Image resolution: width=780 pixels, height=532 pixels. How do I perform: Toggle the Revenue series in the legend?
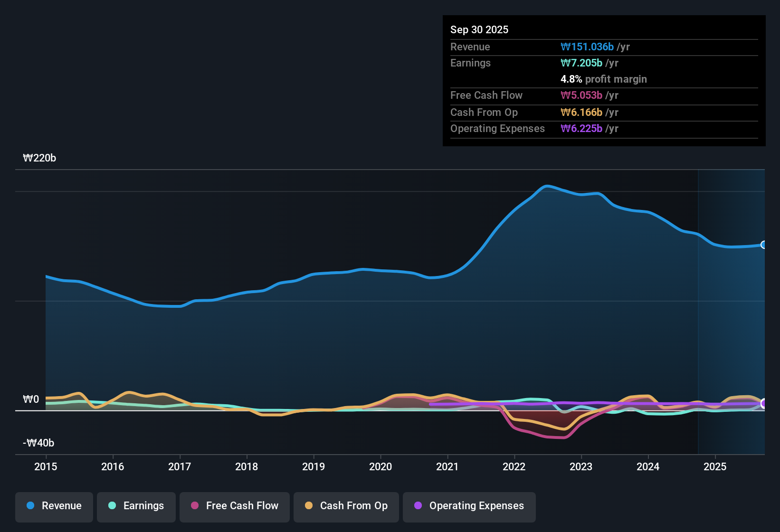[x=54, y=506]
